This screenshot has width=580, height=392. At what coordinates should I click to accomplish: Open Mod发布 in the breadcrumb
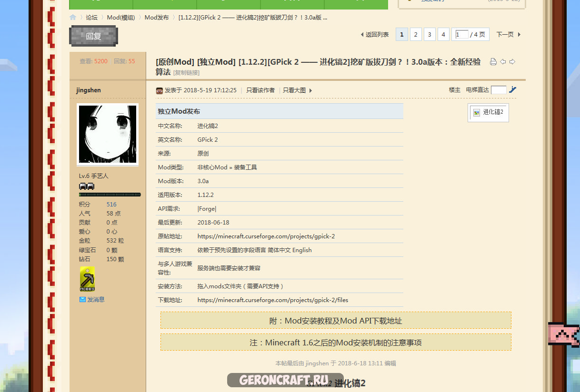click(x=157, y=18)
